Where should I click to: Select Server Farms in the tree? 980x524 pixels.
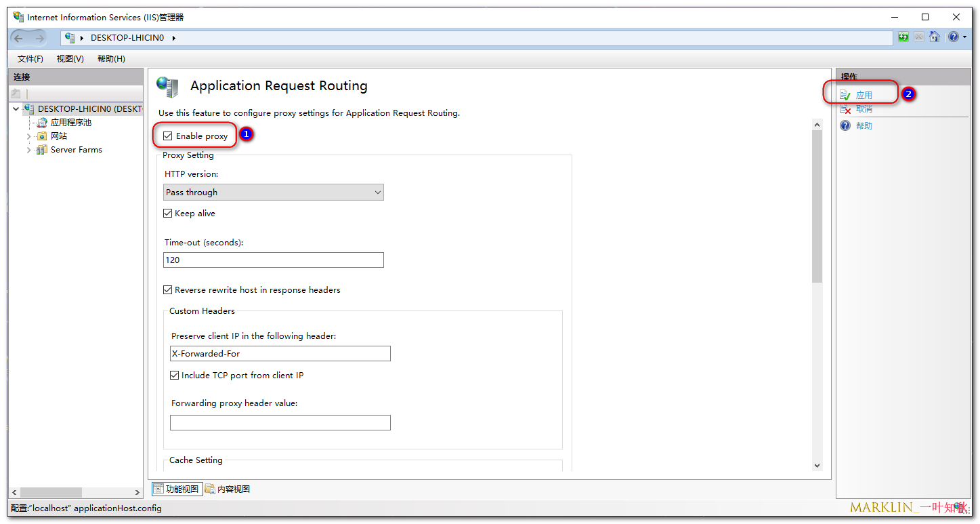[77, 150]
